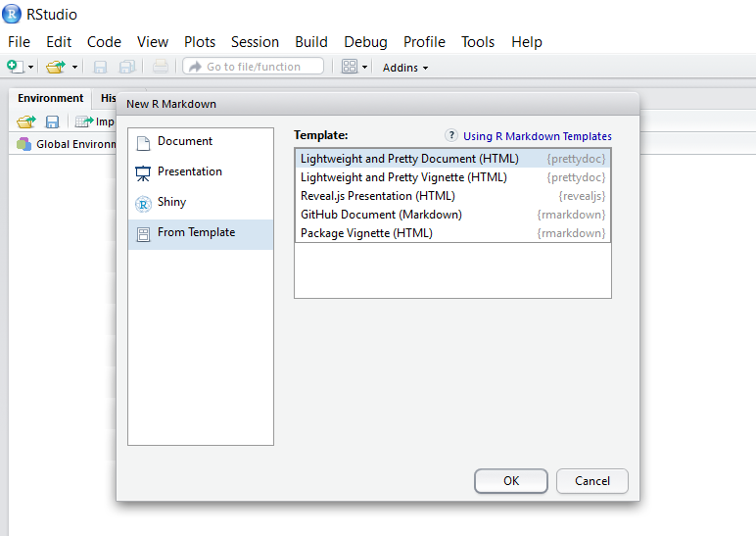The height and width of the screenshot is (536, 756).
Task: Expand the recent files dropdown arrow
Action: (74, 67)
